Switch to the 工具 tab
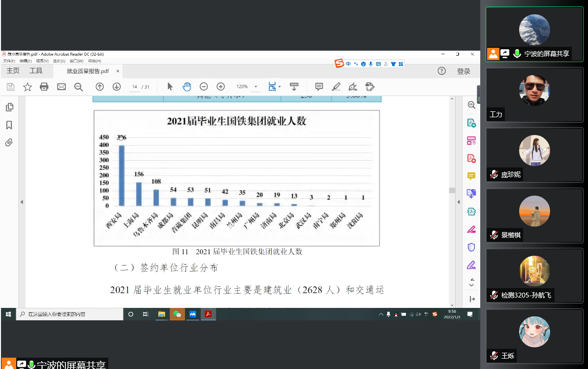Viewport: 588px width, 369px height. 36,71
